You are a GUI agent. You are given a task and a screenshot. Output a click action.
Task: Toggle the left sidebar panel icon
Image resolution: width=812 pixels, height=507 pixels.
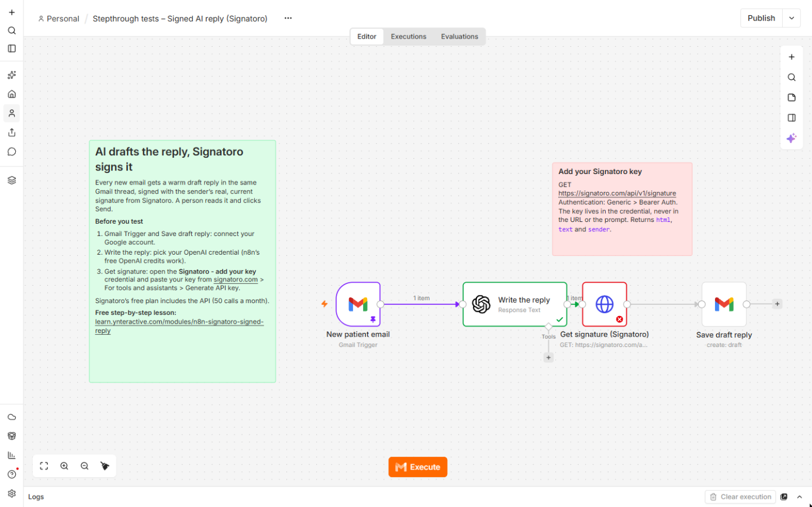12,48
